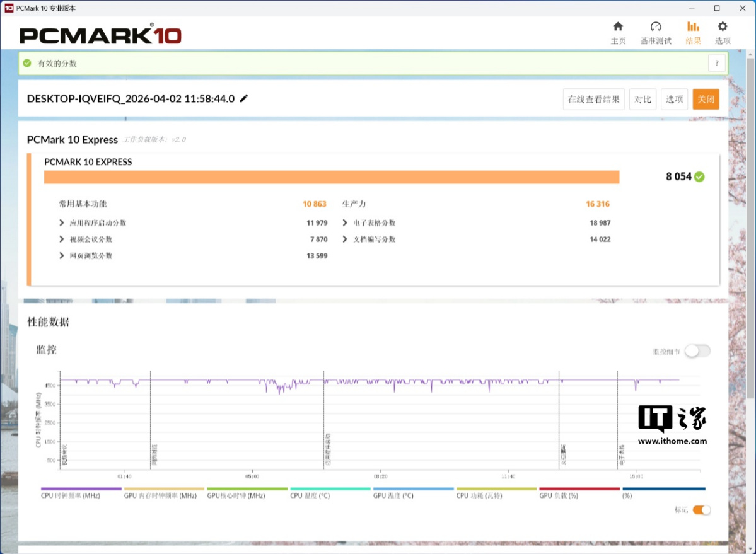Click the Home house icon
Viewport: 756px width, 554px height.
click(618, 26)
